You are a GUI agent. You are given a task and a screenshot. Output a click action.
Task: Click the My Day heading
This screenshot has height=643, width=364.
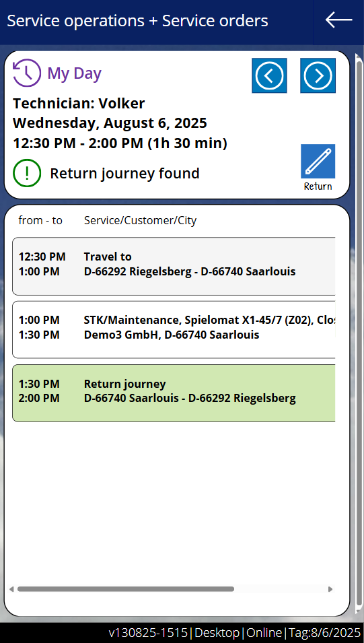(74, 73)
